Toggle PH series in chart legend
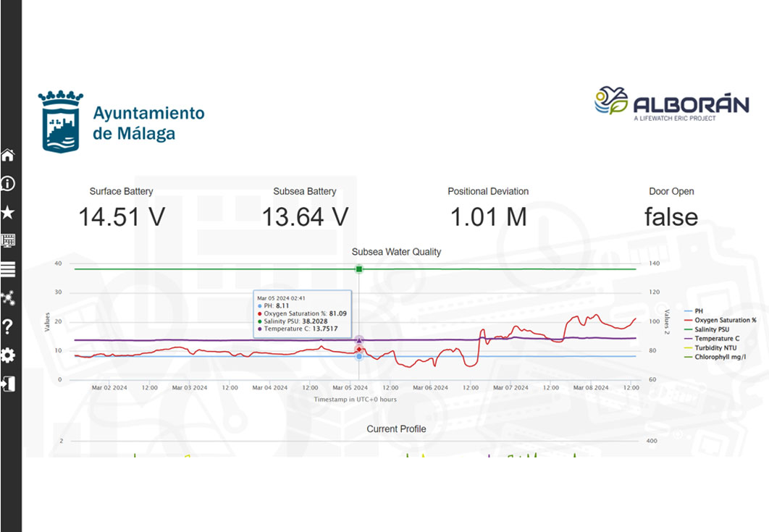769x532 pixels. 699,311
